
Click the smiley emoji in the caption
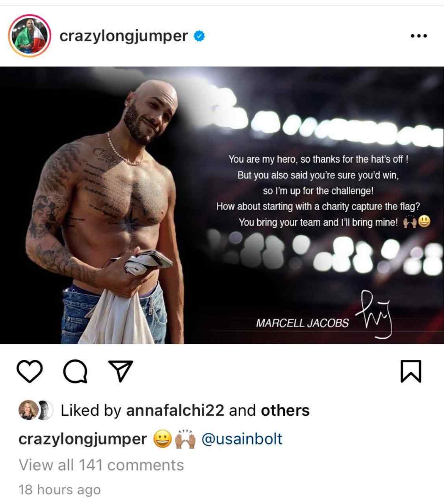[163, 439]
